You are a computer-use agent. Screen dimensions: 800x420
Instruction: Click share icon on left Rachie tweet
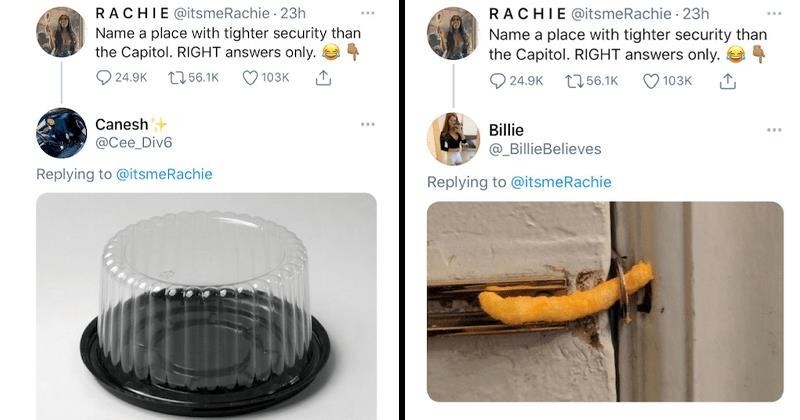323,80
